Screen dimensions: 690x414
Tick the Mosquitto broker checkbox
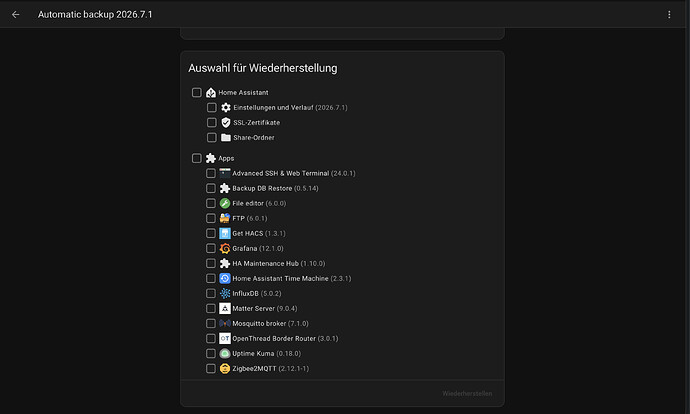pos(211,323)
